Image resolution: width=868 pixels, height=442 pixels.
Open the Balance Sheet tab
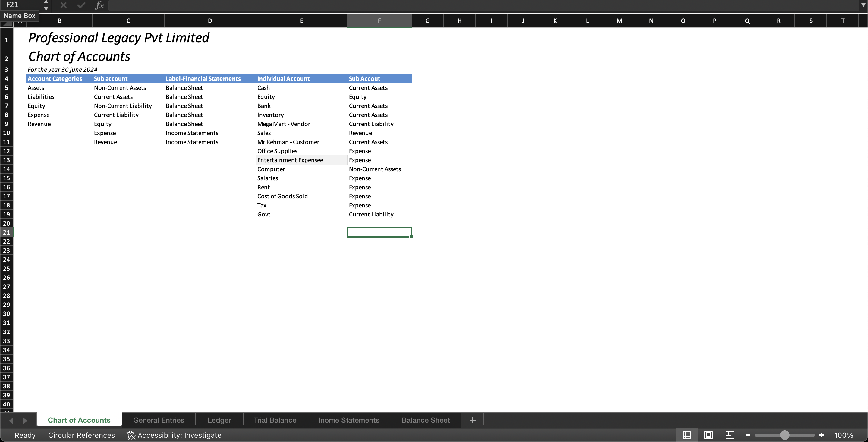click(425, 420)
